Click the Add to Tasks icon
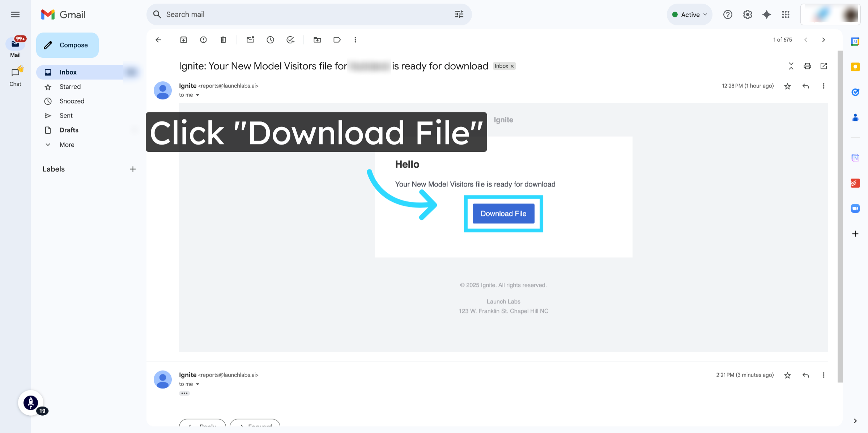Image resolution: width=868 pixels, height=433 pixels. pyautogui.click(x=290, y=40)
